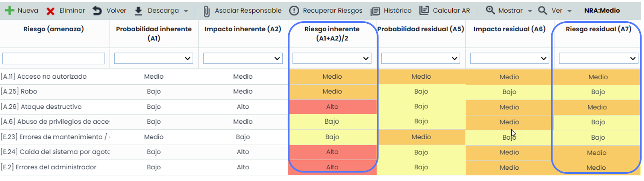Screen dimensions: 644x181
Task: Sort by Riesgo (amenaza) column header
Action: pos(54,29)
